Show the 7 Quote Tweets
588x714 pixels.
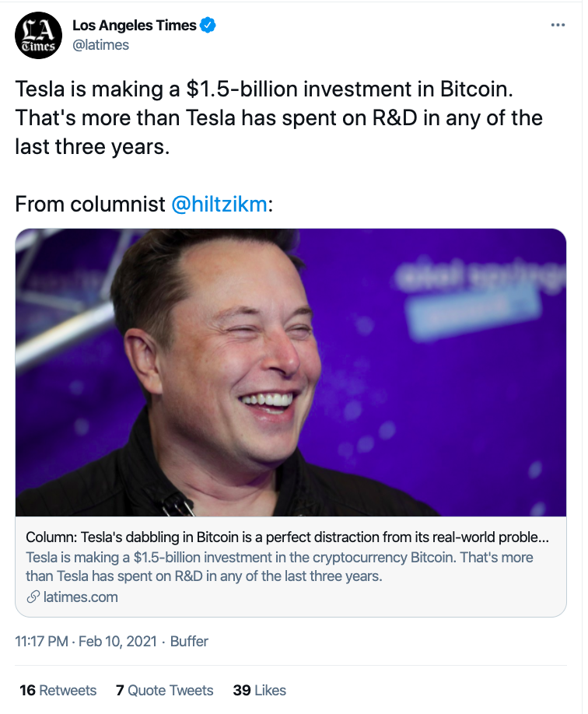pos(164,690)
